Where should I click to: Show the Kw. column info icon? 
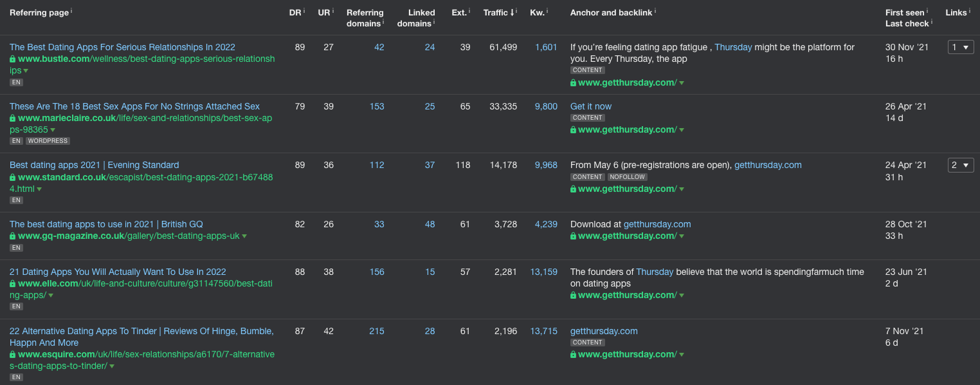click(x=547, y=11)
